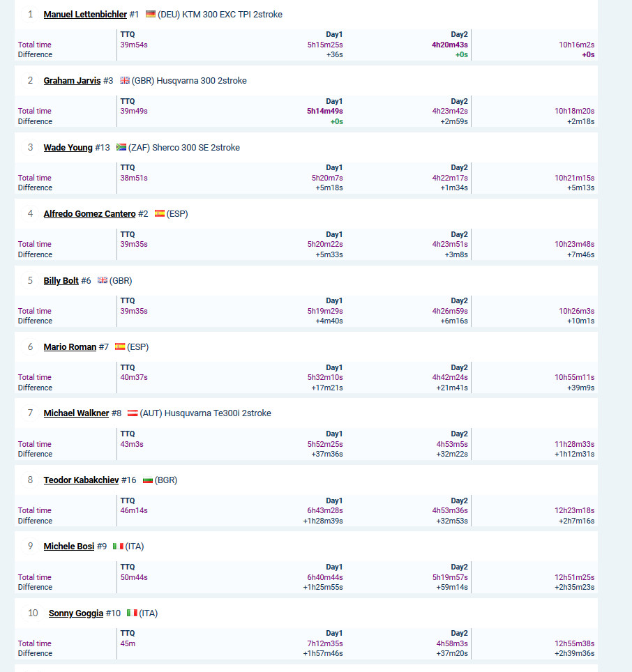
Task: Click the Austrian flag next to Michael Walkner
Action: point(133,413)
